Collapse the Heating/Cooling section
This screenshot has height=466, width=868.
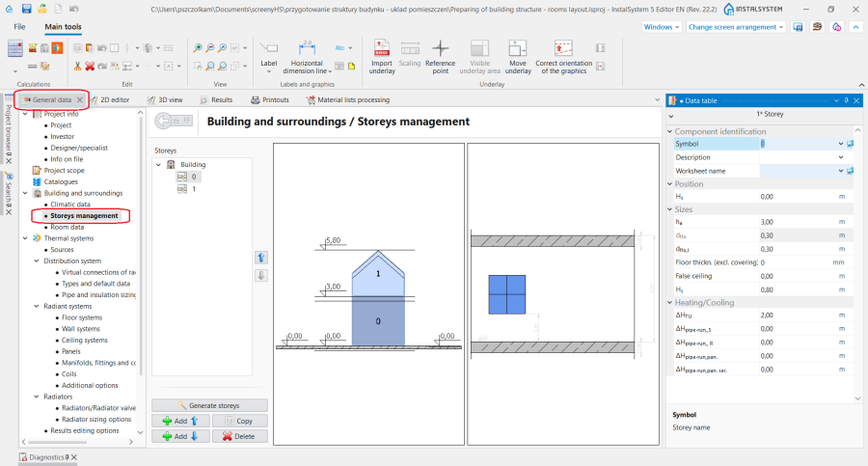[670, 303]
